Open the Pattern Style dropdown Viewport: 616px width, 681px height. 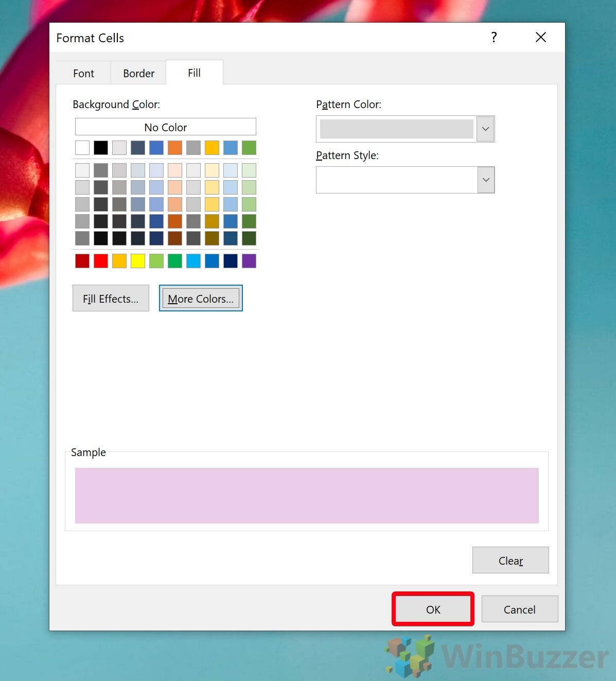tap(486, 180)
